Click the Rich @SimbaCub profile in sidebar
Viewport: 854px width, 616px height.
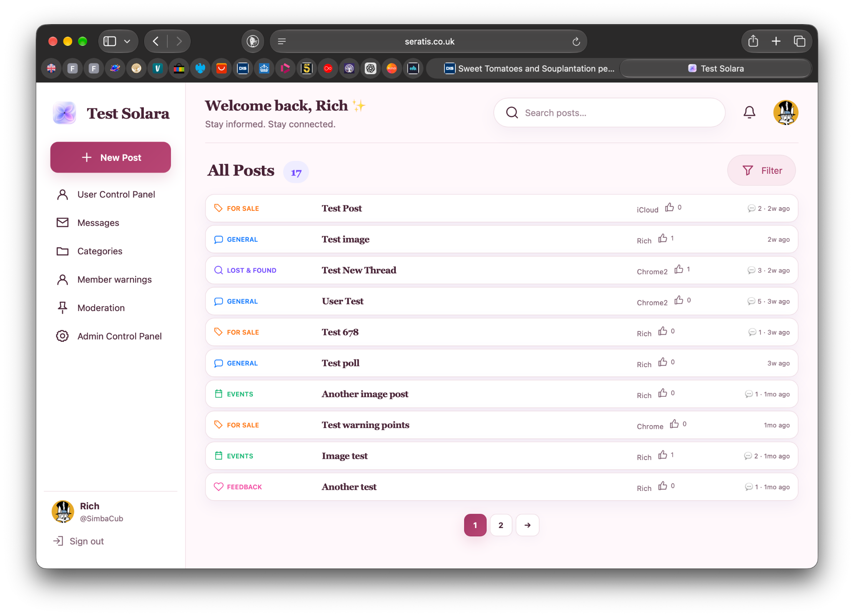coord(88,512)
